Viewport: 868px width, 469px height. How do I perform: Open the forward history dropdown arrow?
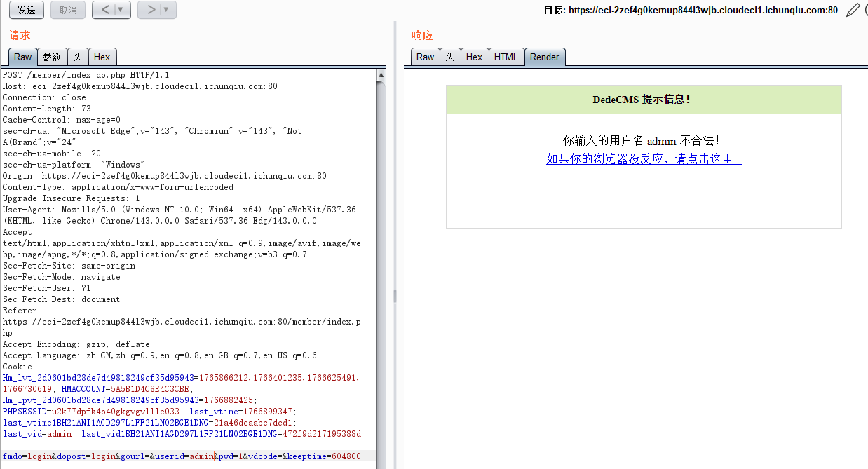(166, 10)
